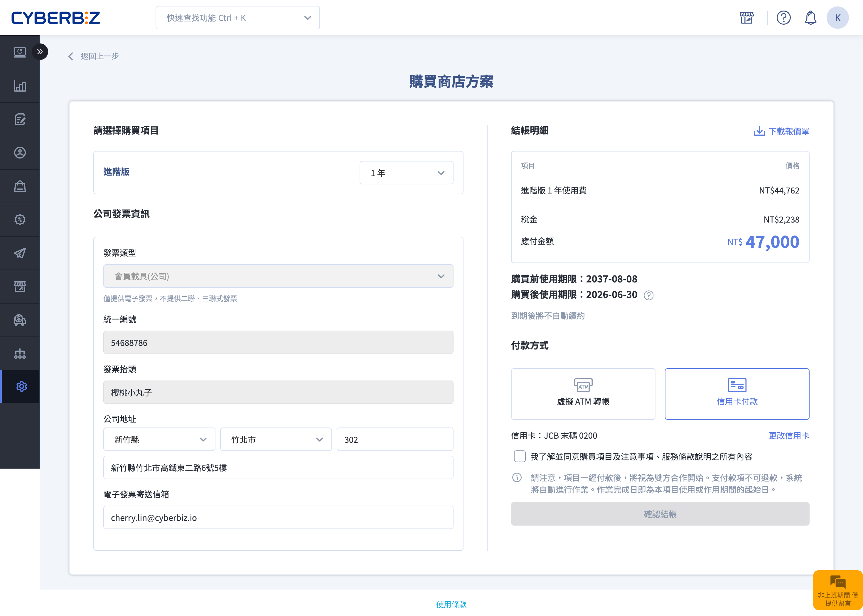The image size is (863, 616).
Task: Click the invoice email field cherry.lin@cyberbiz.io
Action: pyautogui.click(x=278, y=517)
